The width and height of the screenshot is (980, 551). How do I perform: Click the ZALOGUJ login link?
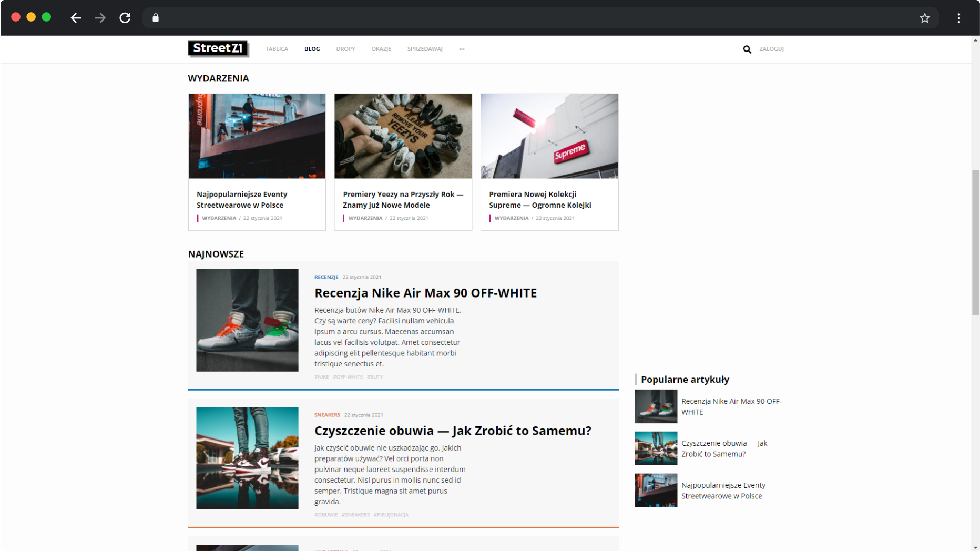tap(771, 49)
